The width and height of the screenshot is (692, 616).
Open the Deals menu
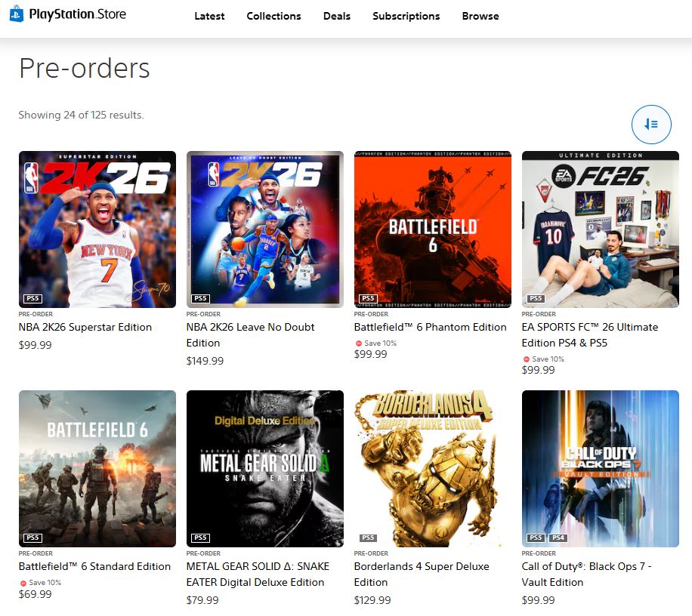(x=337, y=17)
